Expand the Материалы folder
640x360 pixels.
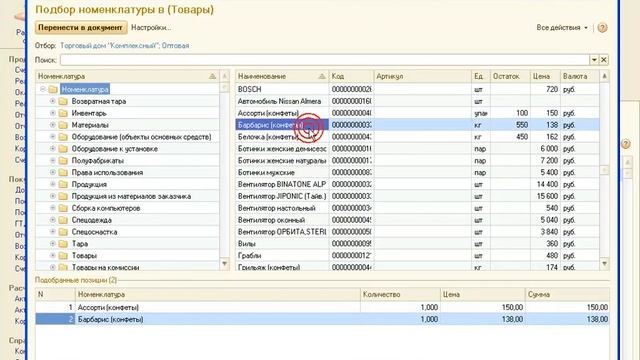(53, 124)
